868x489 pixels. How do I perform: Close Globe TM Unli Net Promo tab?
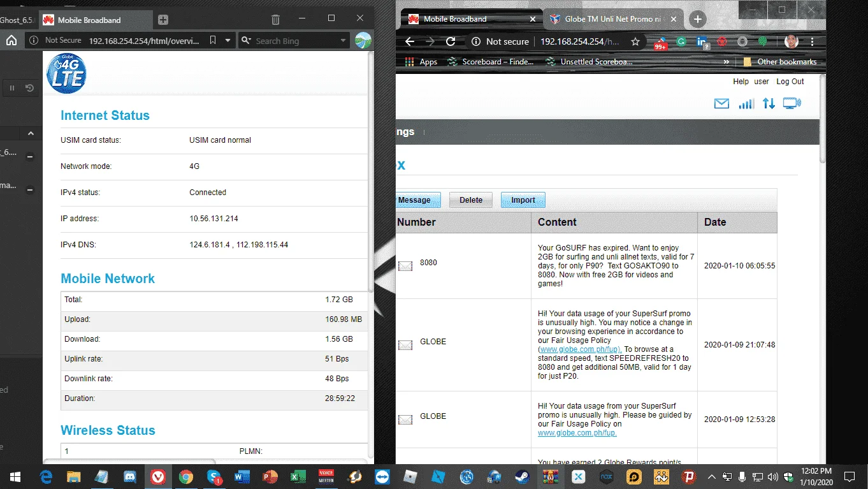click(x=674, y=19)
